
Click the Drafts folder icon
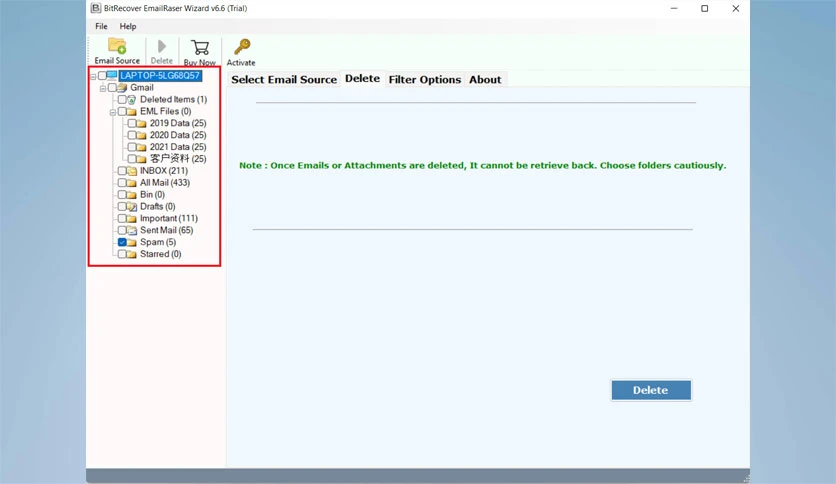pos(132,207)
